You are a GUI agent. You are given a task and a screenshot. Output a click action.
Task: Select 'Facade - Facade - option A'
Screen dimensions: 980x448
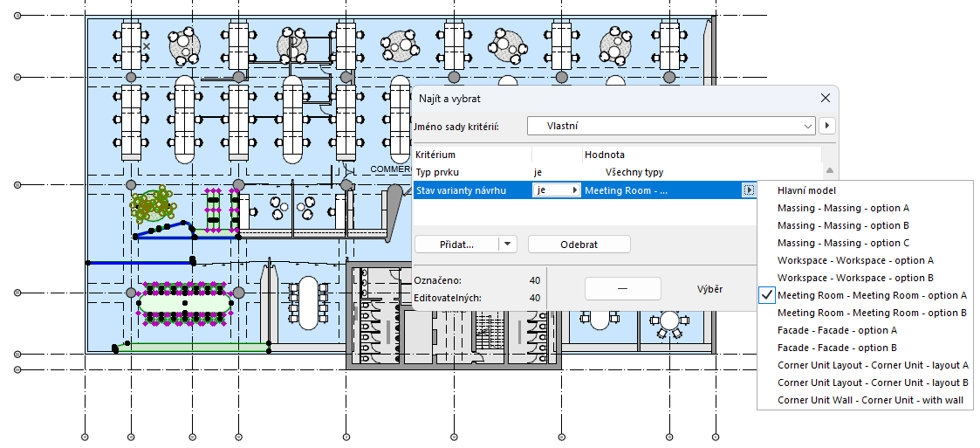pos(837,330)
